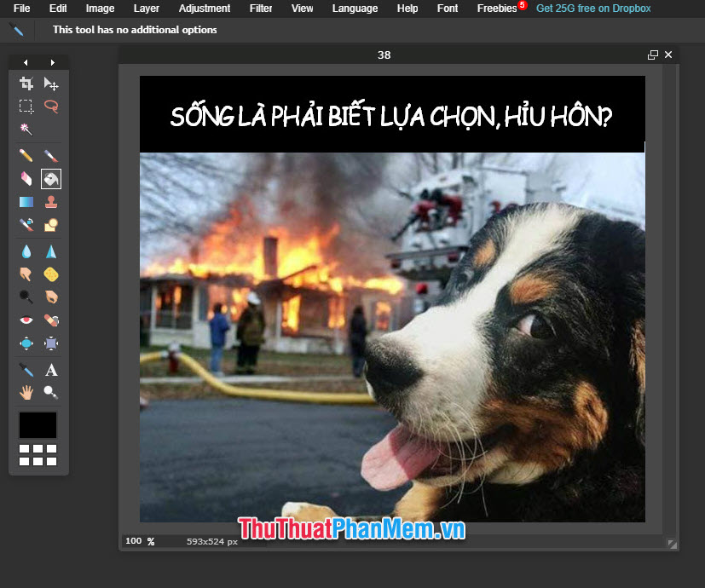Select the Bloat tool

26,343
